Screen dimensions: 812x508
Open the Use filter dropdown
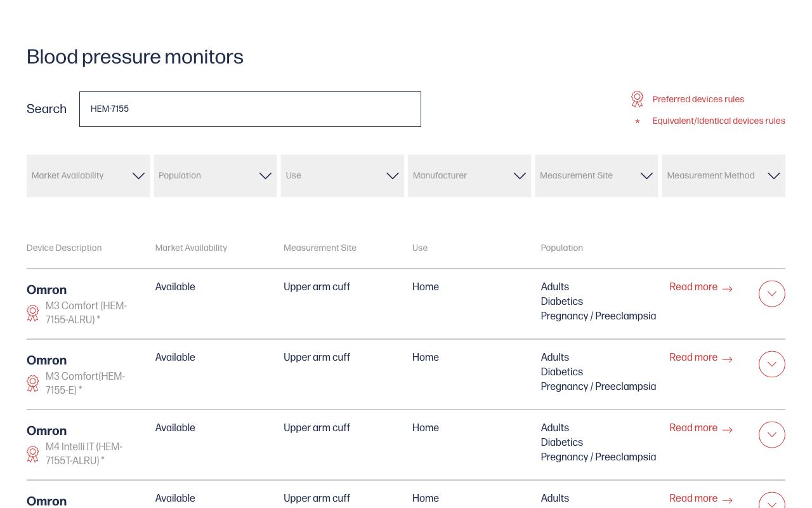(343, 176)
